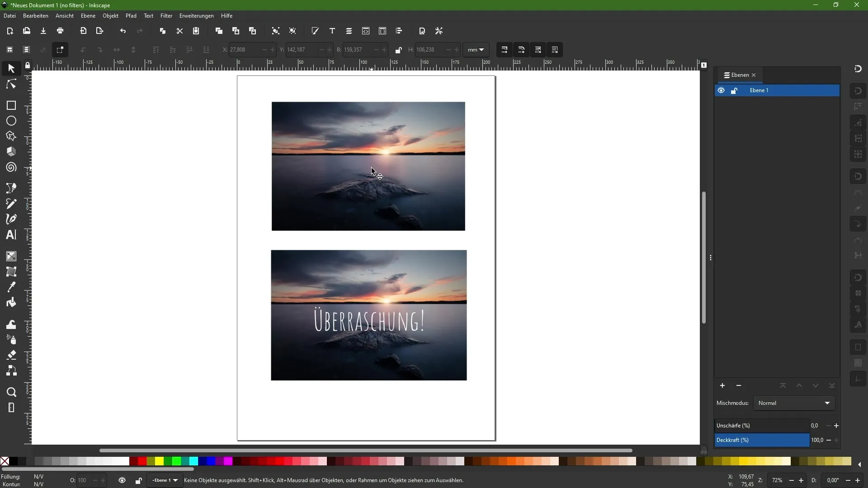Click the Remove layer minus button

[x=739, y=385]
